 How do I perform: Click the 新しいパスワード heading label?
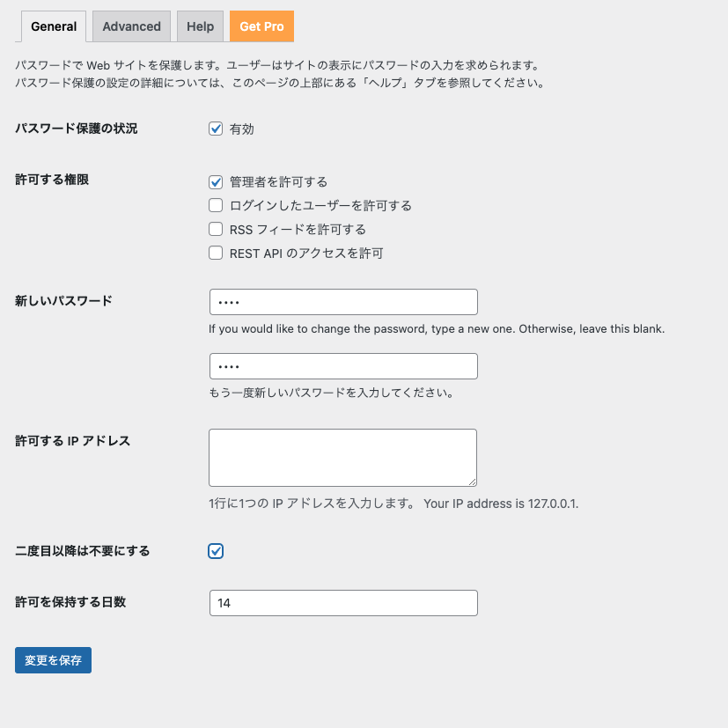coord(63,301)
